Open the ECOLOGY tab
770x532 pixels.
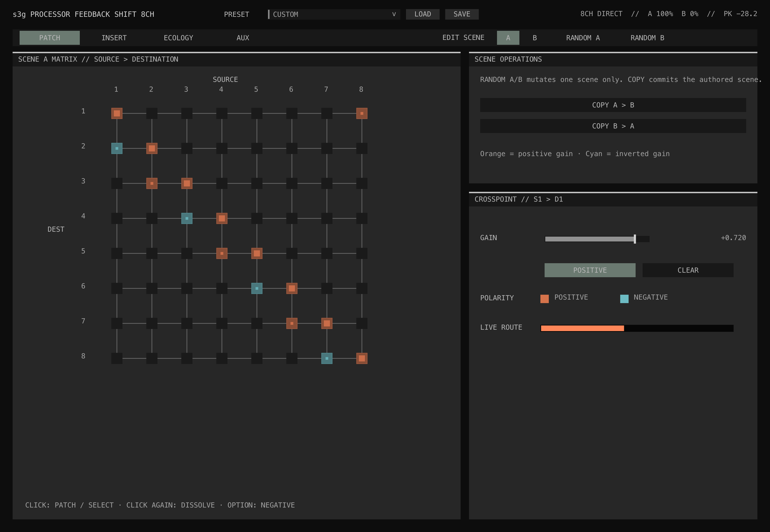tap(178, 38)
